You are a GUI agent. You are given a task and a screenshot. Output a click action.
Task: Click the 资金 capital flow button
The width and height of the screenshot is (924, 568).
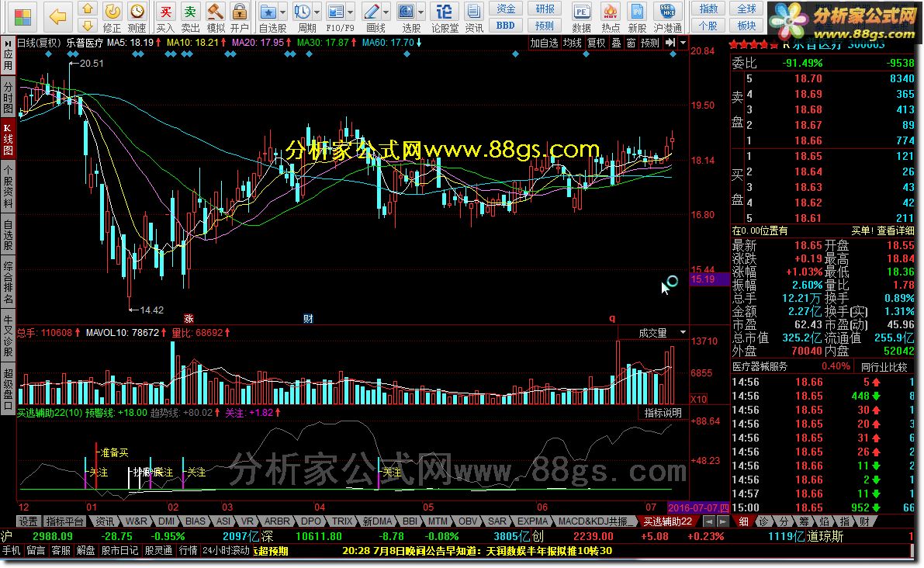506,9
